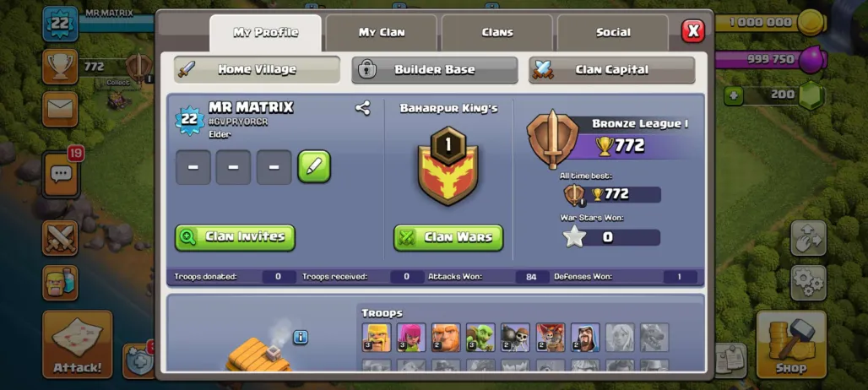The width and height of the screenshot is (868, 390).
Task: Click the green pencil edit icon
Action: [x=314, y=166]
